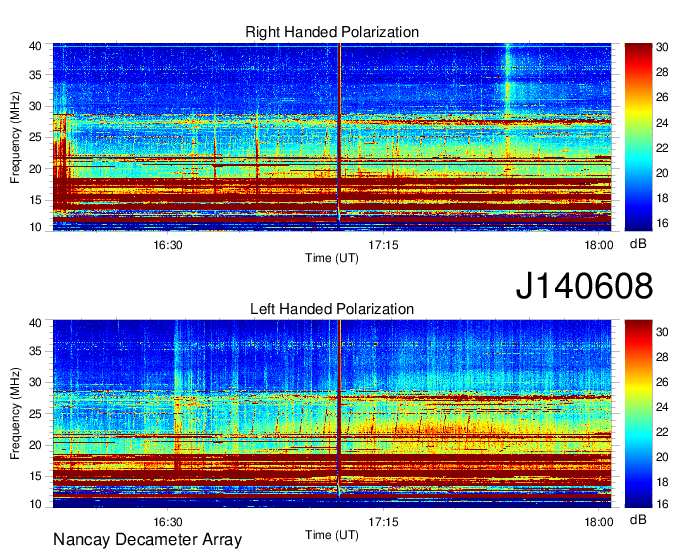Click the "20" value on the lower colorbar

[662, 457]
